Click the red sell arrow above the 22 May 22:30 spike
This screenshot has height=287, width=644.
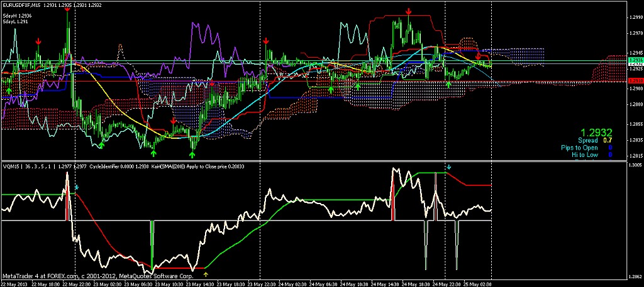(67, 8)
